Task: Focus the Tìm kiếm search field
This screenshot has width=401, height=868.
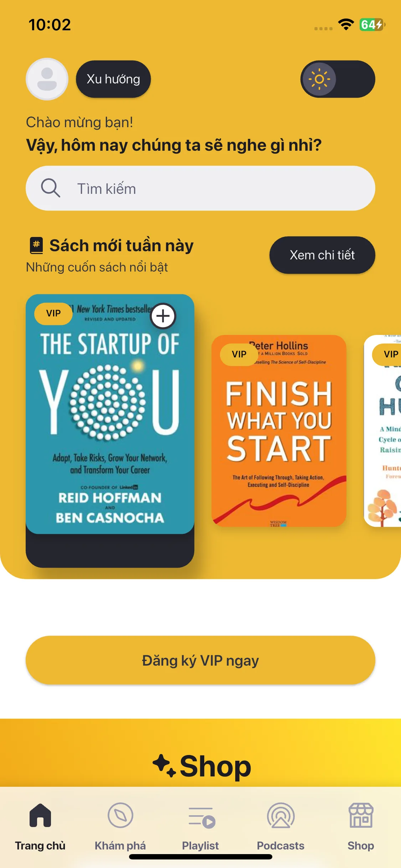Action: 200,188
